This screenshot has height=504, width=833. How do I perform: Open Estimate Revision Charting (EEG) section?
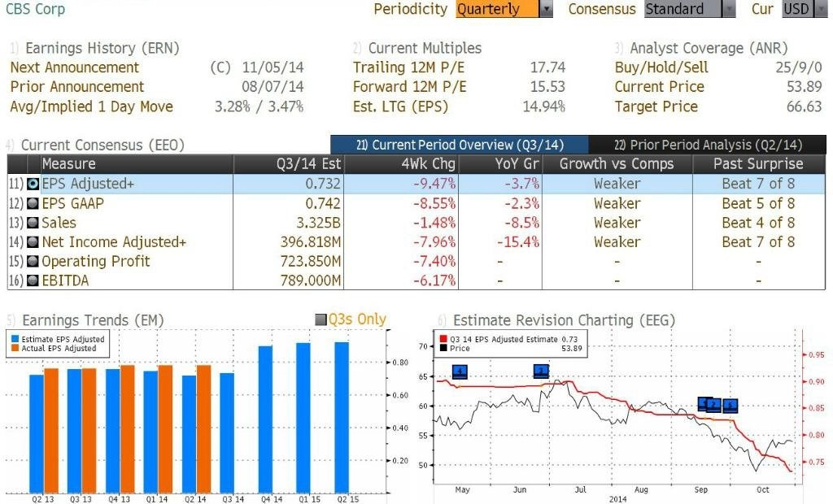click(x=564, y=320)
